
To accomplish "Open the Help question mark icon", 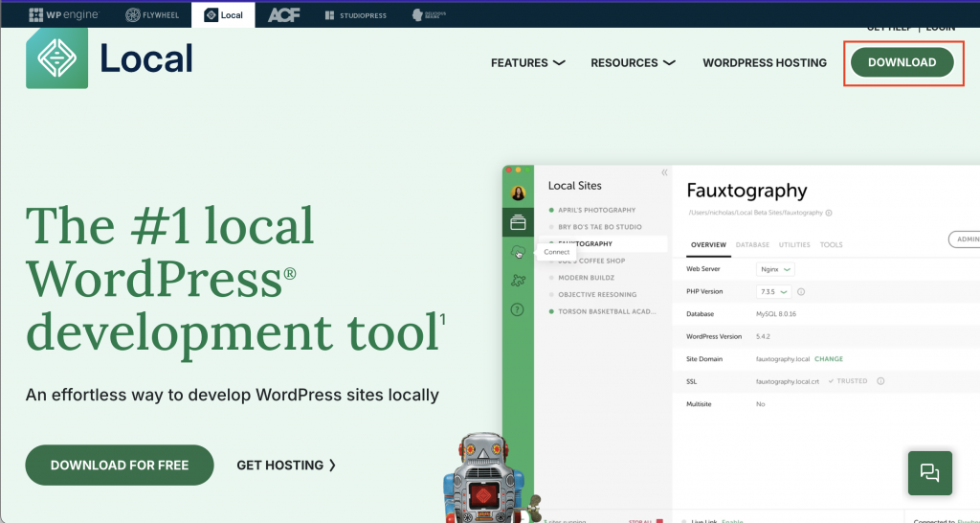I will 518,309.
